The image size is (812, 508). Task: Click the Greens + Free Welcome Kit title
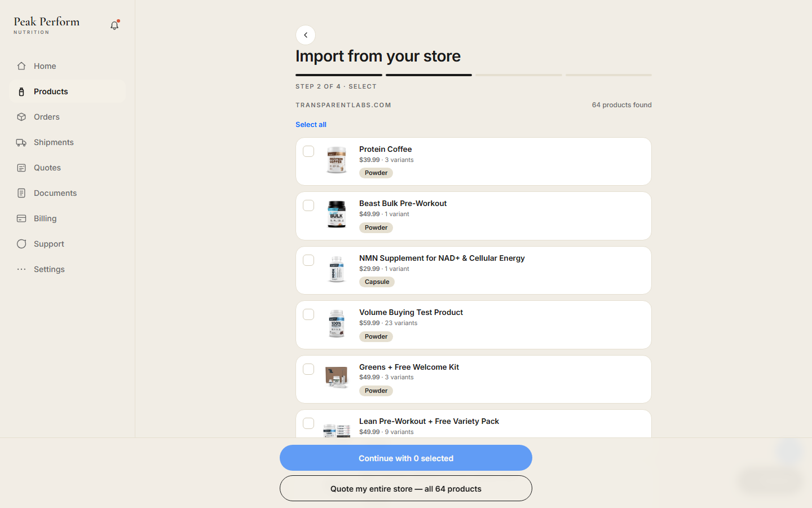[x=409, y=367]
